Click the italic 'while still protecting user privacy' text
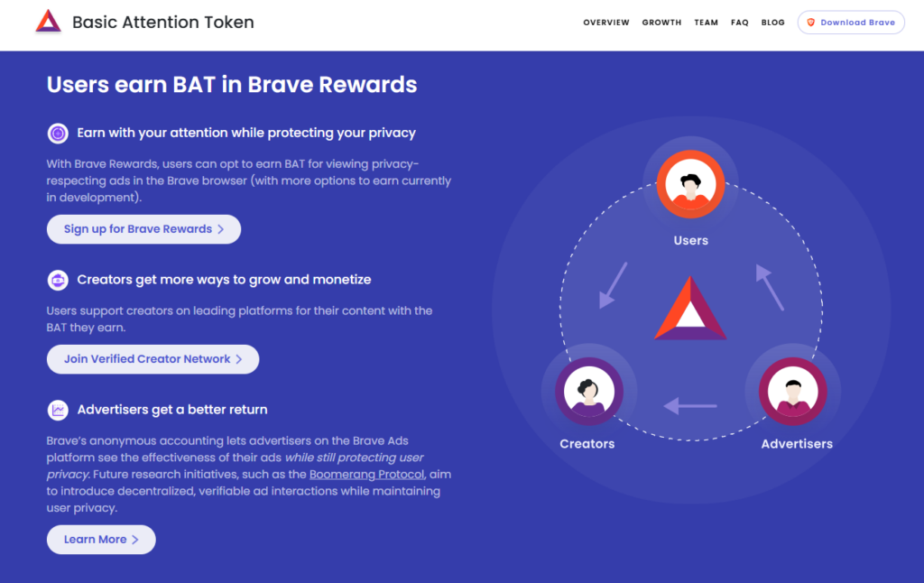 236,466
